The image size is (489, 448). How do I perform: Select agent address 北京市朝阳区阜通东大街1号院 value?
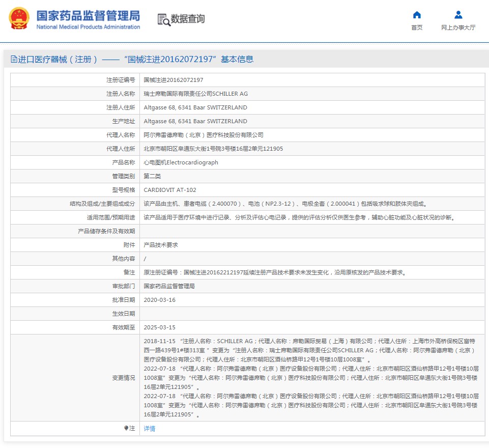213,149
